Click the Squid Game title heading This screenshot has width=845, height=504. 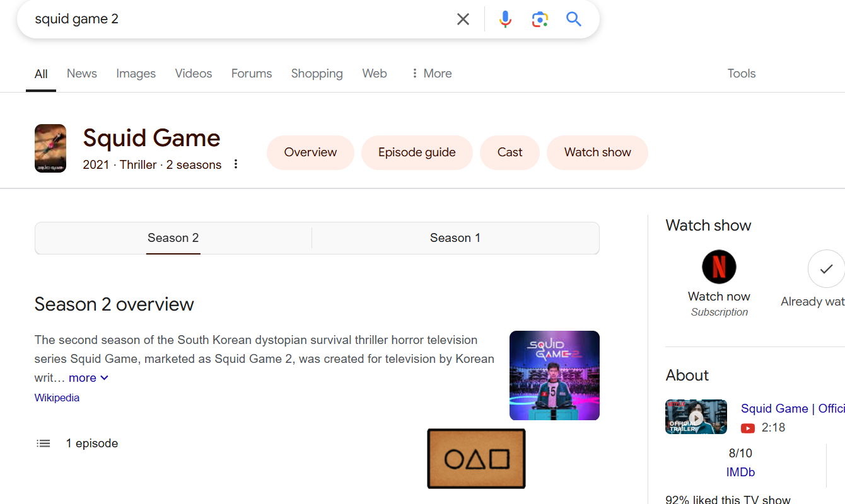coord(151,138)
